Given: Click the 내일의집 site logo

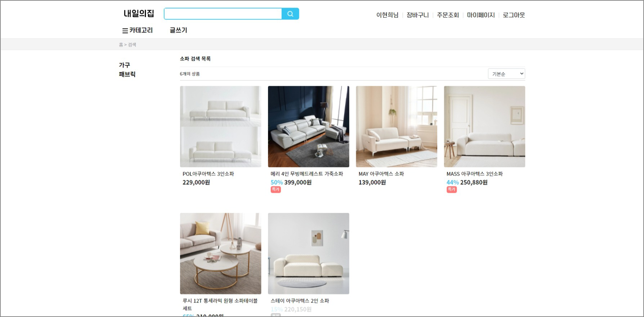Looking at the screenshot, I should click(139, 14).
